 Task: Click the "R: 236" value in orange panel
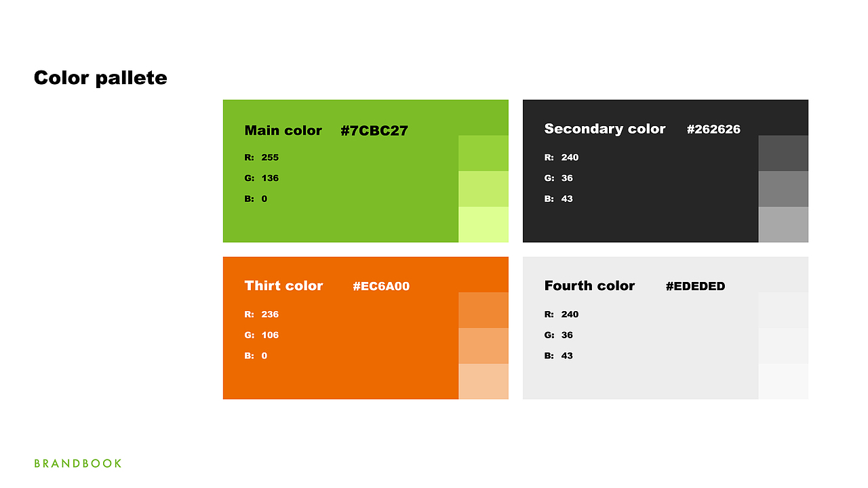point(262,314)
